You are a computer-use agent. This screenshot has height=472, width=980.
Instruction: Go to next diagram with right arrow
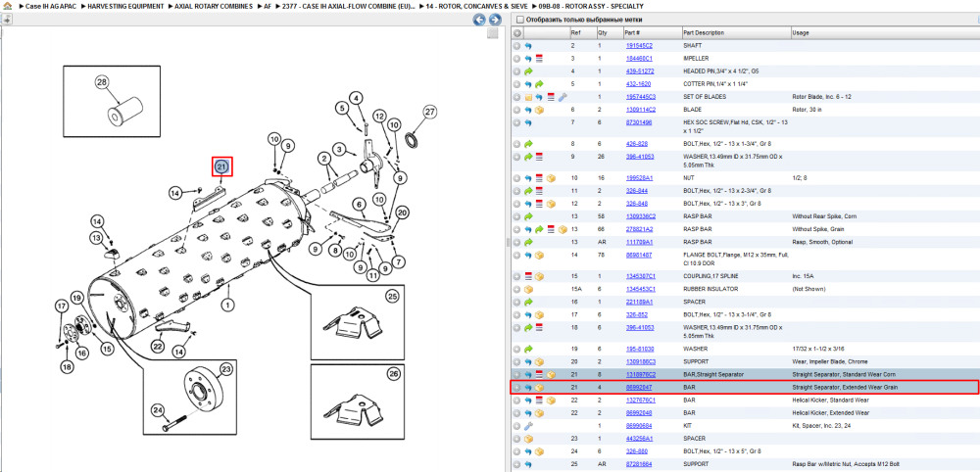point(494,20)
